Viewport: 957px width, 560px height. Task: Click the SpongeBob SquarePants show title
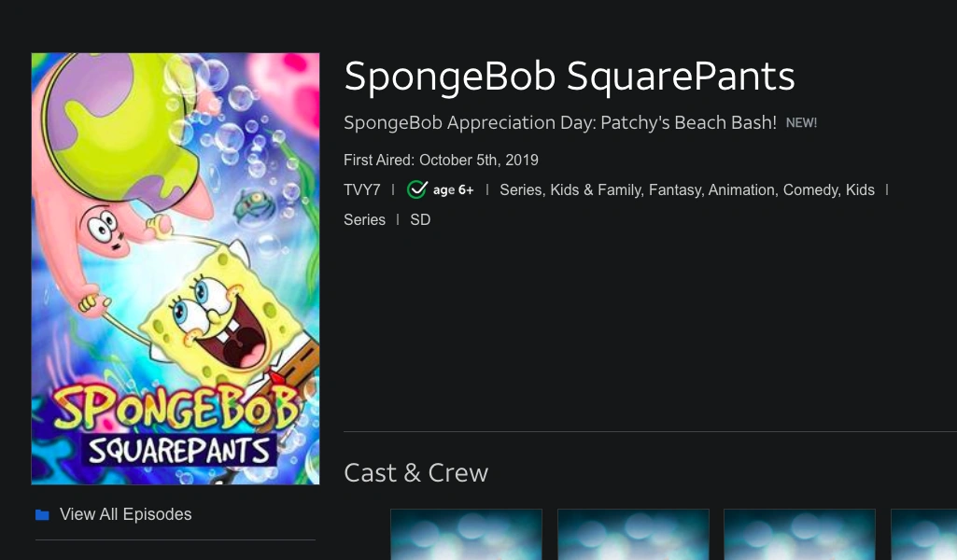click(570, 77)
